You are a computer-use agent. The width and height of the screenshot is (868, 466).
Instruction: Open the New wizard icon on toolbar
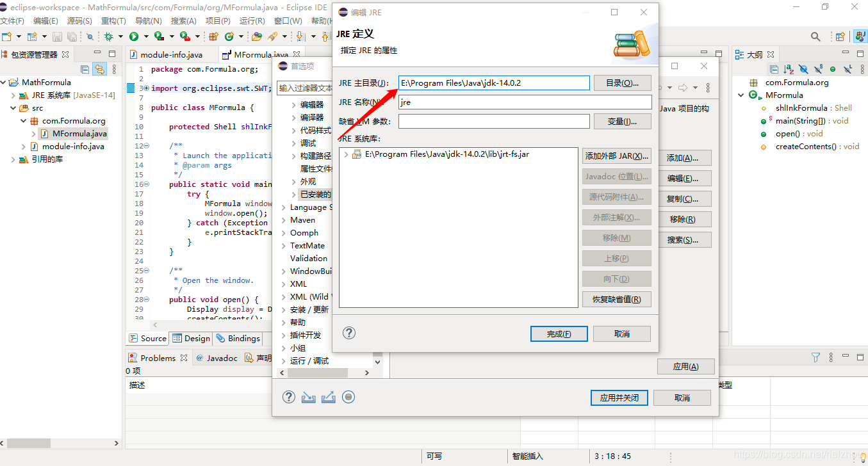click(7, 37)
